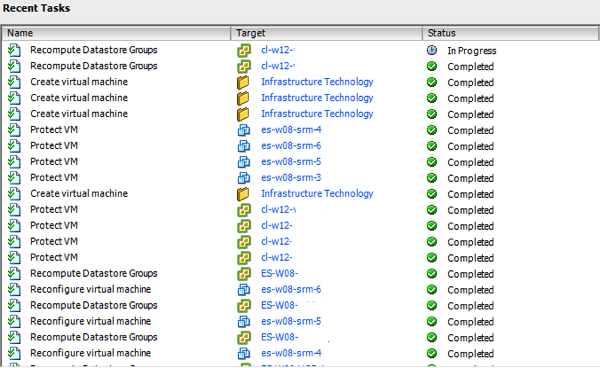Click VM icon in Reconfigure es-w08-srm-4 row

(244, 353)
